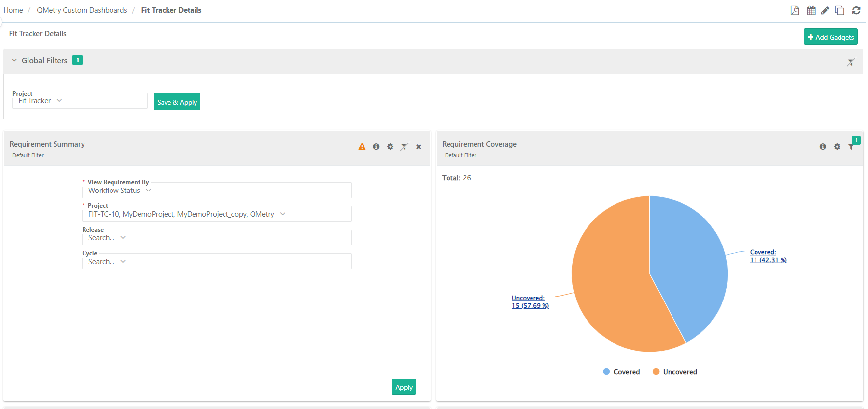Export dashboard as PDF icon

(795, 10)
